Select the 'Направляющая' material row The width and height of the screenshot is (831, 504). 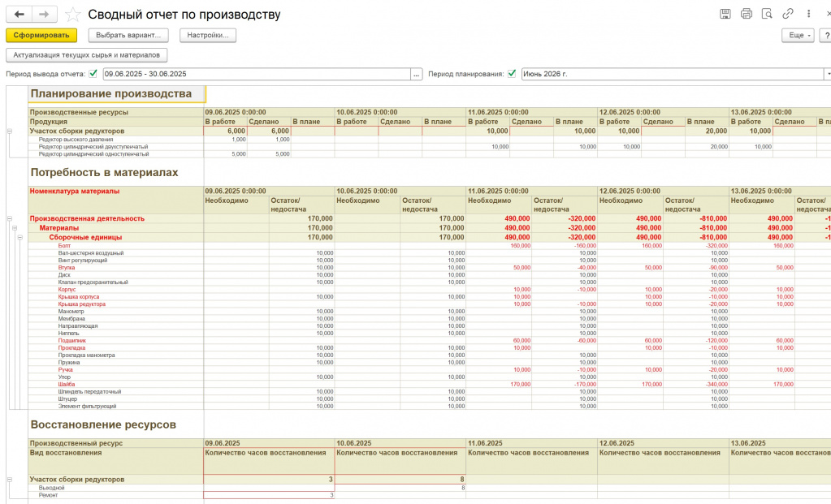(x=116, y=326)
